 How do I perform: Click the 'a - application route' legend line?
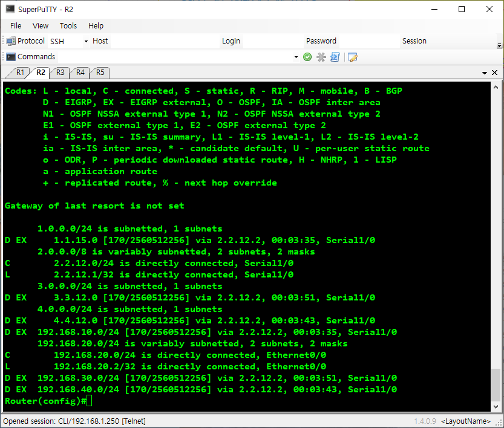click(x=100, y=172)
